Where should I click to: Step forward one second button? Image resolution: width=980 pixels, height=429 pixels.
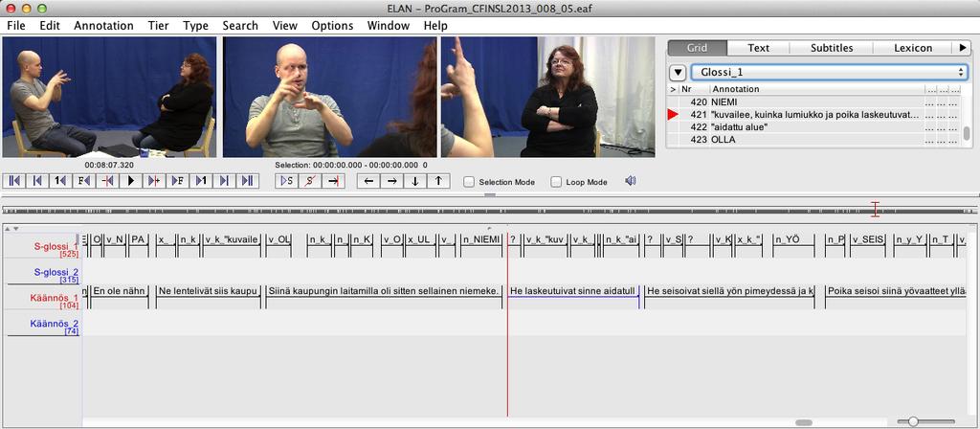click(x=201, y=181)
